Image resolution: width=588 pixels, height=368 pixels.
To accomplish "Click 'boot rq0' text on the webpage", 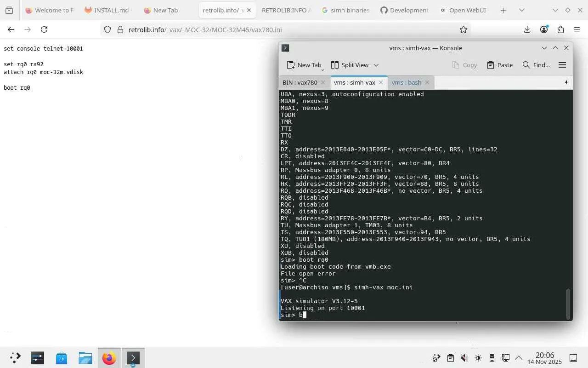I will (17, 88).
